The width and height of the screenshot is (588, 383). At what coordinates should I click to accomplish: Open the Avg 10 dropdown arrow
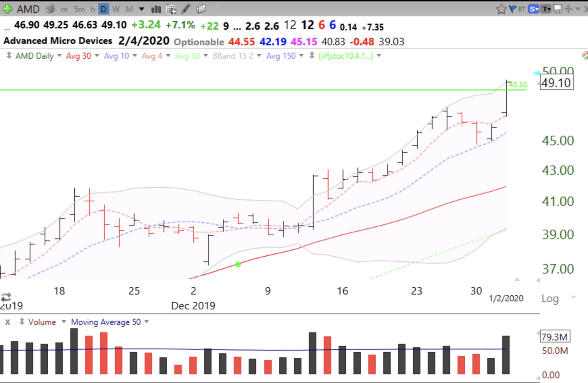134,55
